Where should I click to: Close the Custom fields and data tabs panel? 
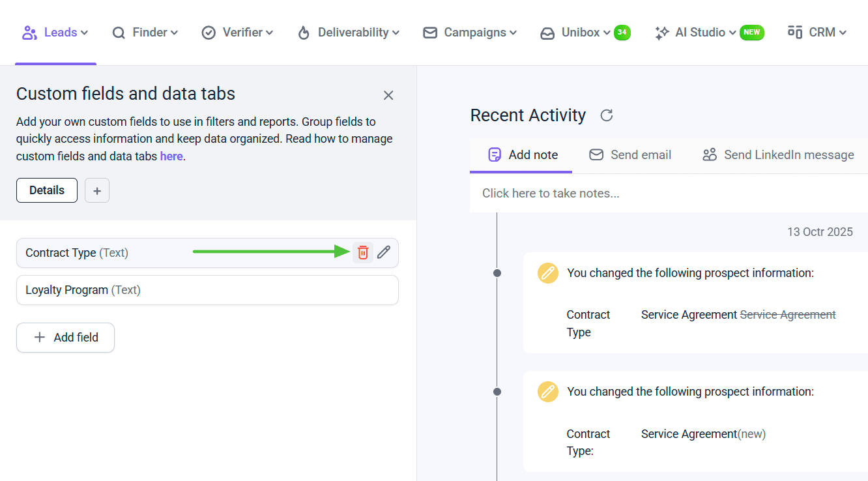click(388, 95)
